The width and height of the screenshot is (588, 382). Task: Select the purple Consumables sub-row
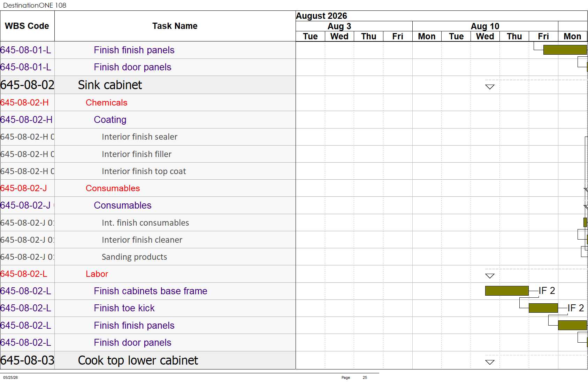coord(148,205)
